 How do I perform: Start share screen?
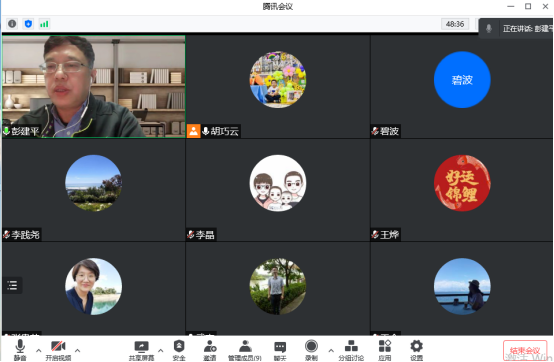click(x=141, y=350)
